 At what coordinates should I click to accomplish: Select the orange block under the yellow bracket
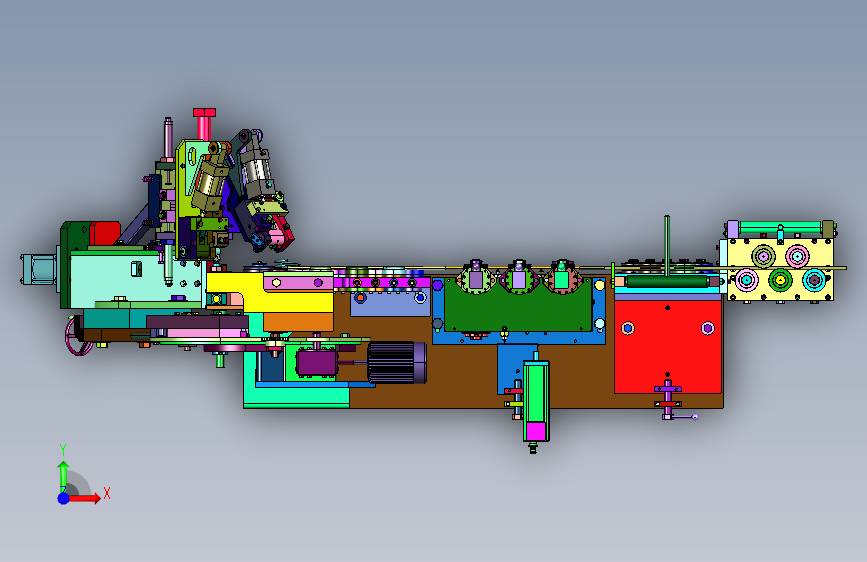coord(298,322)
